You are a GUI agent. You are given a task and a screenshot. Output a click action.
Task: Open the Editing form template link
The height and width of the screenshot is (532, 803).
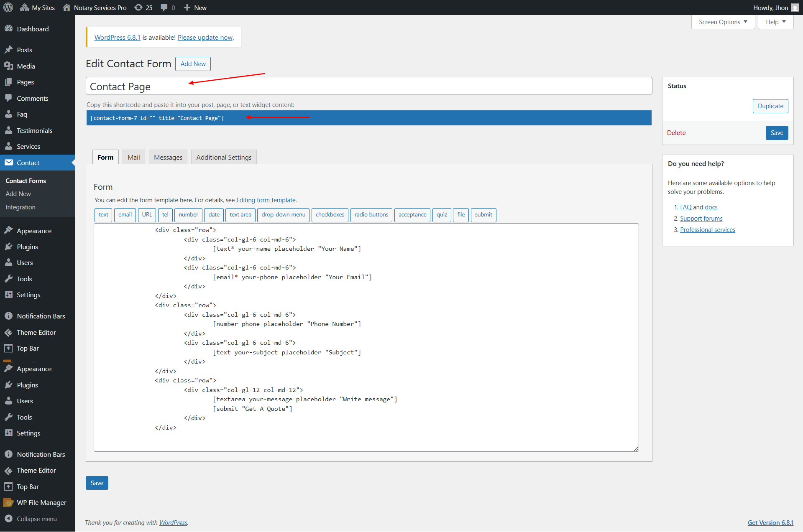(266, 200)
